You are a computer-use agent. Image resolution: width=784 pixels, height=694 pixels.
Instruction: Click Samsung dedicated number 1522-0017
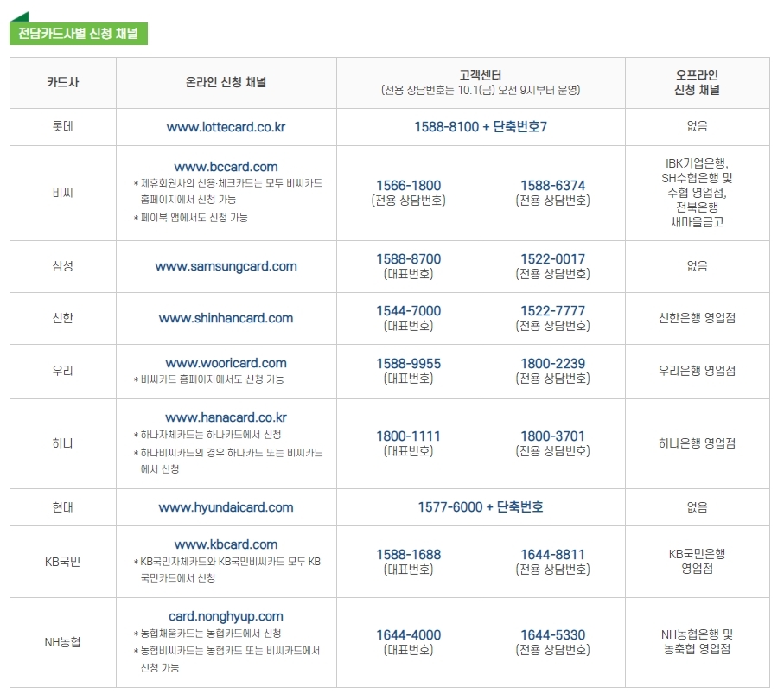coord(552,259)
